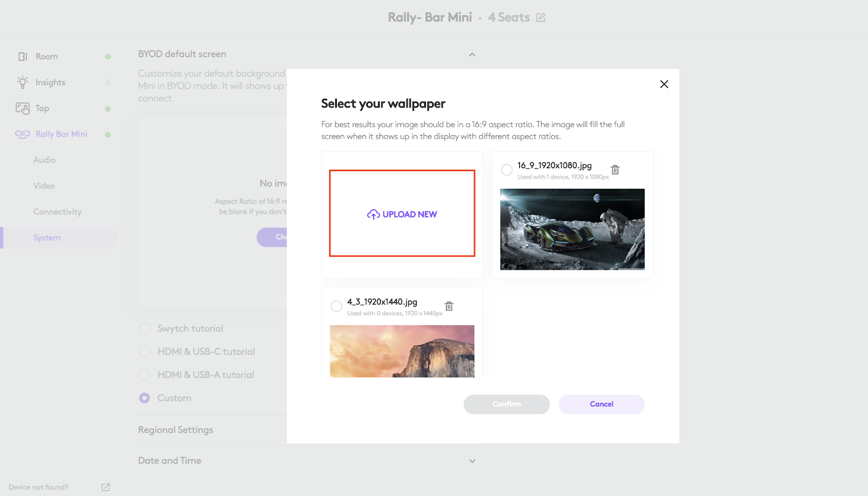Delete the 4_3_1920x1440.jpg wallpaper
The image size is (868, 496).
[449, 306]
